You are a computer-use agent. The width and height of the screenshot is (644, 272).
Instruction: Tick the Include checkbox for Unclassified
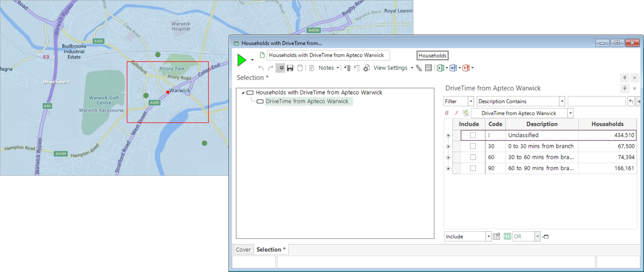[473, 135]
